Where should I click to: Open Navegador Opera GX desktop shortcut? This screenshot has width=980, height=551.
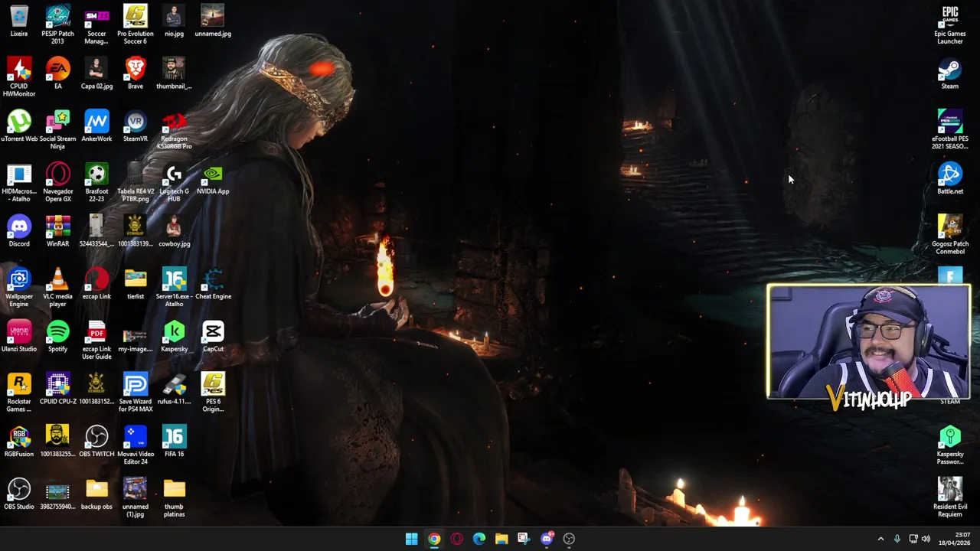click(57, 183)
